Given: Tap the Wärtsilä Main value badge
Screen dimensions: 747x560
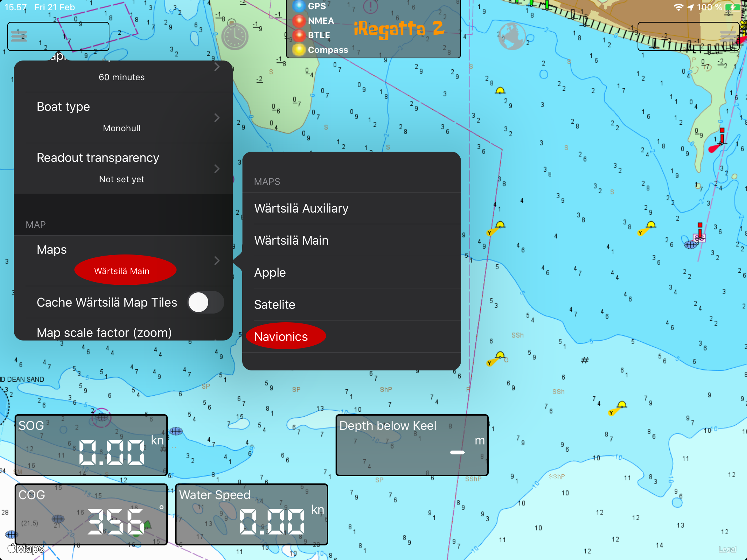Looking at the screenshot, I should pyautogui.click(x=125, y=270).
